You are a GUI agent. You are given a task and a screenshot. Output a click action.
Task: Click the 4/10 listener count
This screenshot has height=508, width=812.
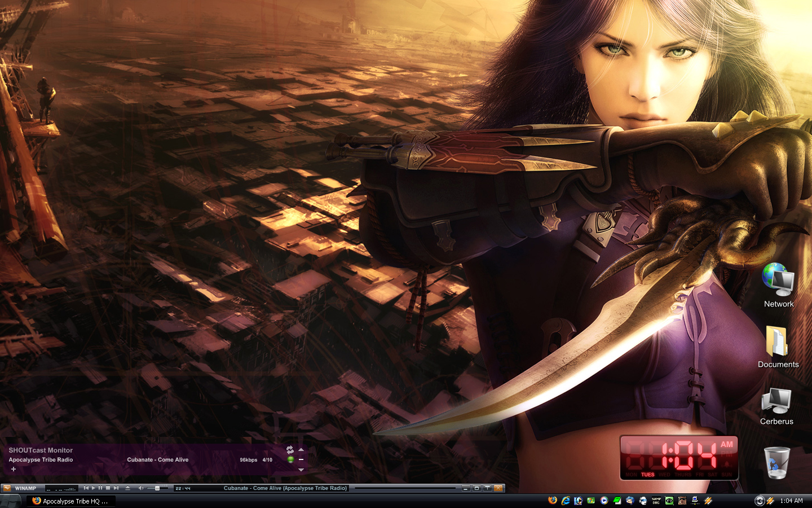coord(267,460)
